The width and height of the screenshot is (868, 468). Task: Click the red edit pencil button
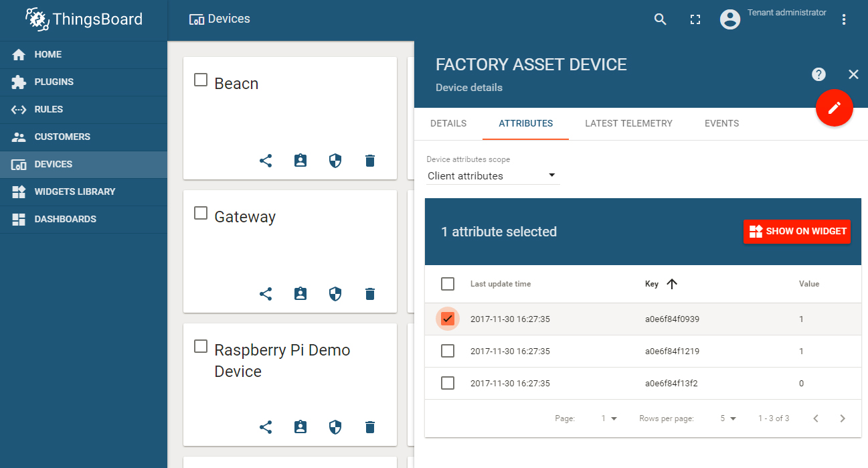coord(835,108)
